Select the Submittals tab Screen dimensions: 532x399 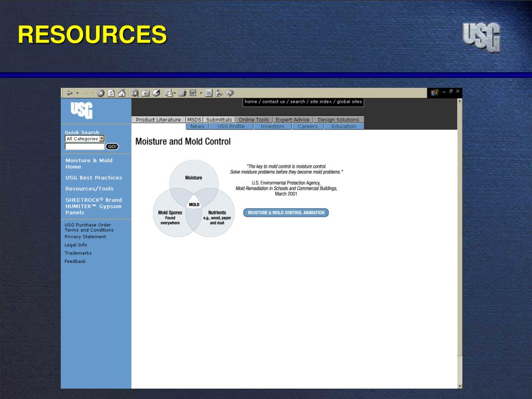[219, 120]
